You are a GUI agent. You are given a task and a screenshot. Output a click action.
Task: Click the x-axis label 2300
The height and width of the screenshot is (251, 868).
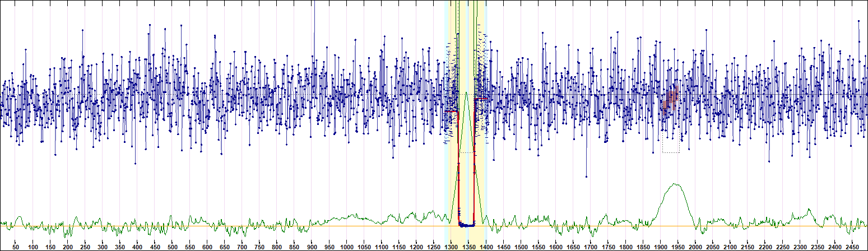pos(800,247)
